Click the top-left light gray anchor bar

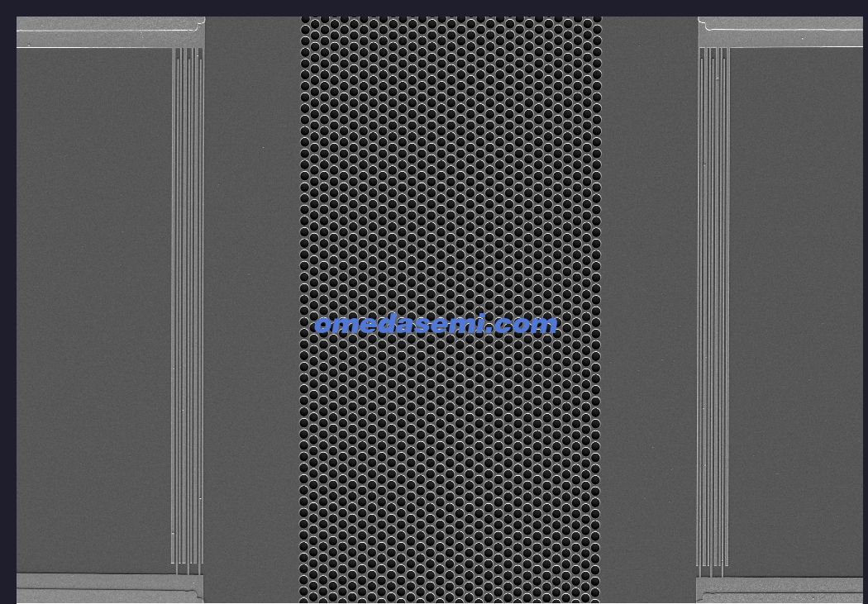[107, 31]
